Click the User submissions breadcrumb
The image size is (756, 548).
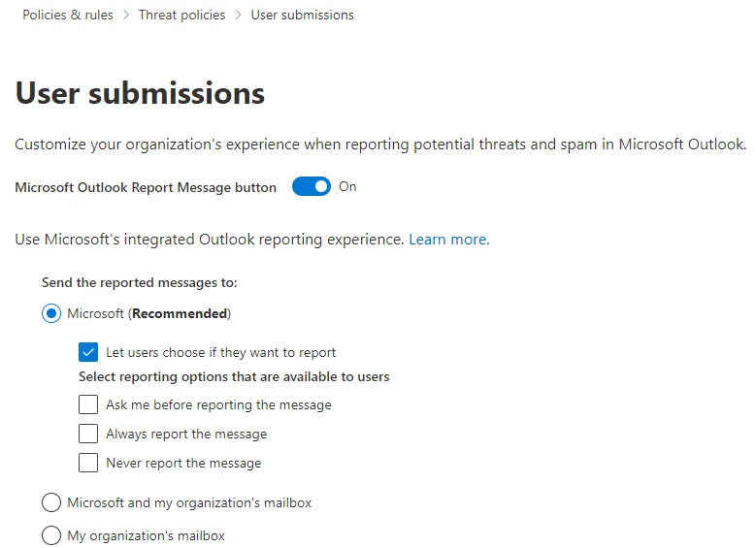point(303,15)
